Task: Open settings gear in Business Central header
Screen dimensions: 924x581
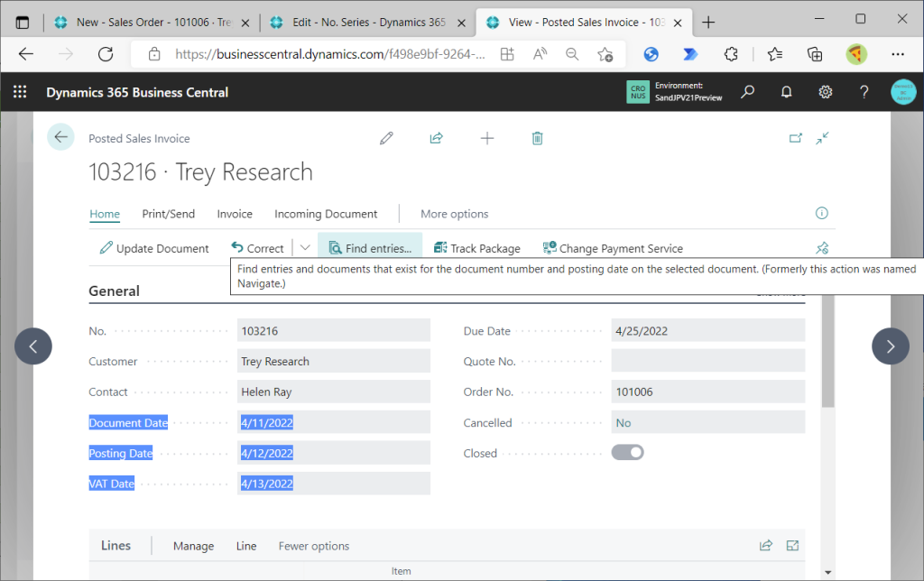Action: tap(825, 92)
